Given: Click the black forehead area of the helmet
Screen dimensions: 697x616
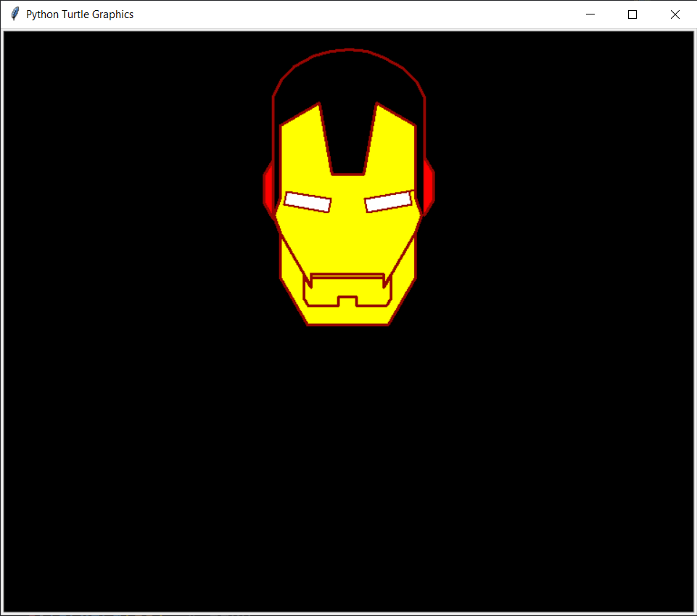Looking at the screenshot, I should click(348, 80).
